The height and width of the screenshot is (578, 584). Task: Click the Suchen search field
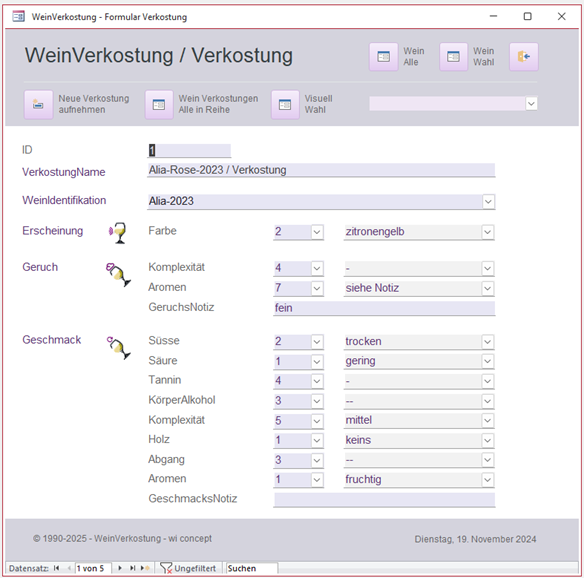(x=251, y=568)
